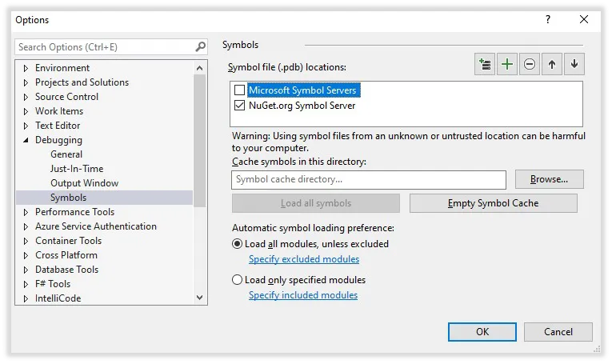This screenshot has height=364, width=612.
Task: Open the Specify excluded modules link
Action: (304, 259)
